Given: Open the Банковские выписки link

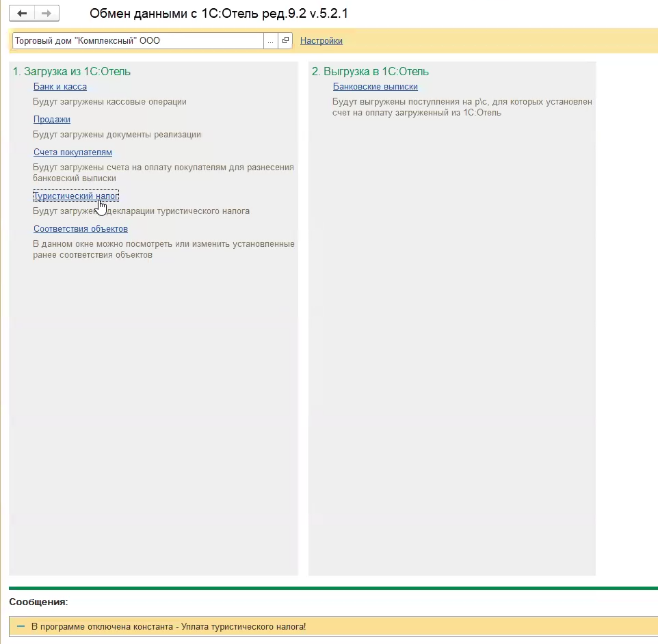Looking at the screenshot, I should tap(375, 86).
